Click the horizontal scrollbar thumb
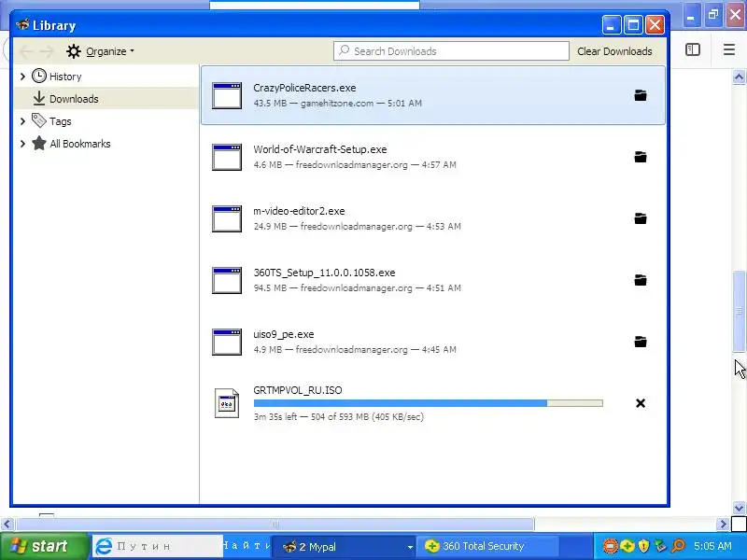The width and height of the screenshot is (747, 560). click(x=275, y=524)
